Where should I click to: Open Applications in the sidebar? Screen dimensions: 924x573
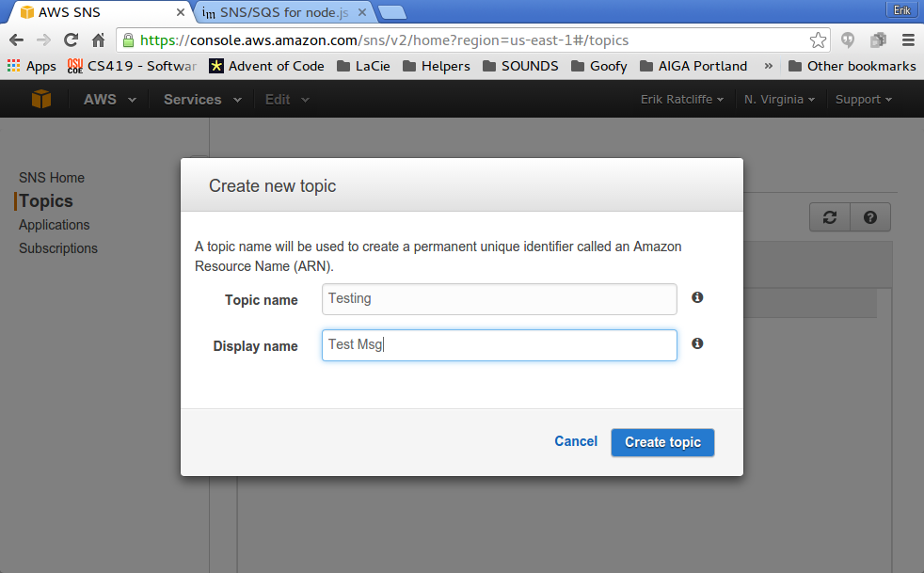[55, 225]
